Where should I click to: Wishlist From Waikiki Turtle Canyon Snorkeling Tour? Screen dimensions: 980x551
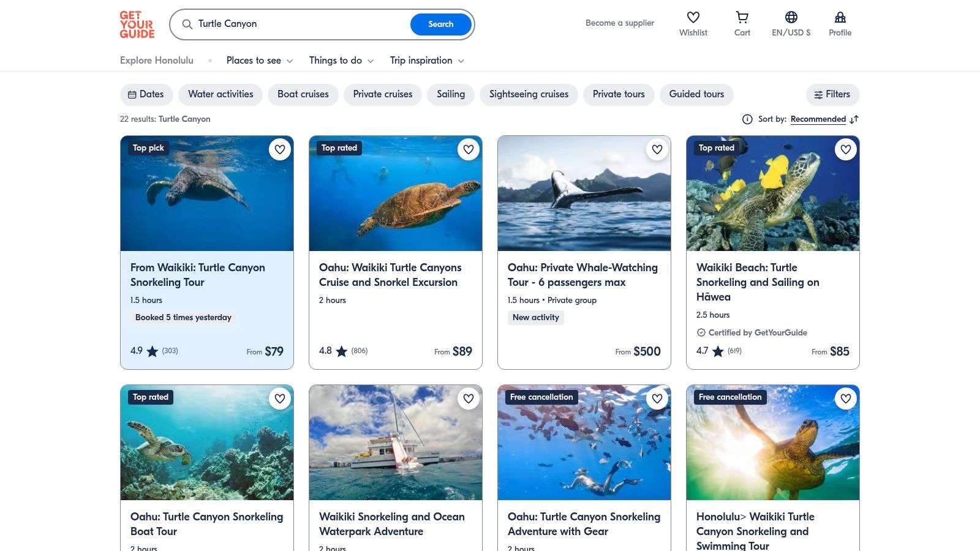click(280, 149)
